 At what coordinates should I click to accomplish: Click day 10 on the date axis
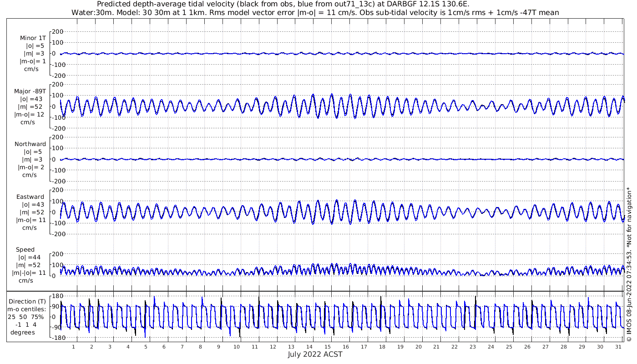click(237, 346)
